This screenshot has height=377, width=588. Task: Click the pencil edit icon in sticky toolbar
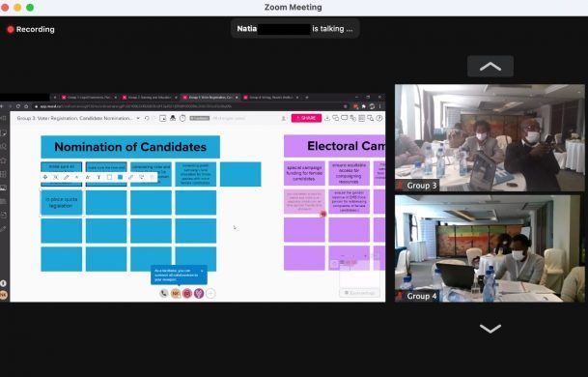(67, 177)
